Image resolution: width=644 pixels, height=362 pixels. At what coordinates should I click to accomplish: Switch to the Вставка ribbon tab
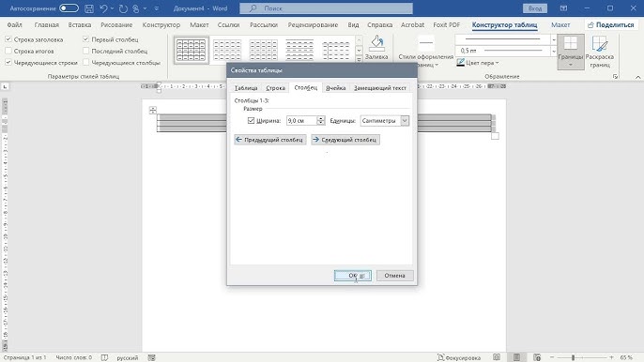click(x=80, y=24)
